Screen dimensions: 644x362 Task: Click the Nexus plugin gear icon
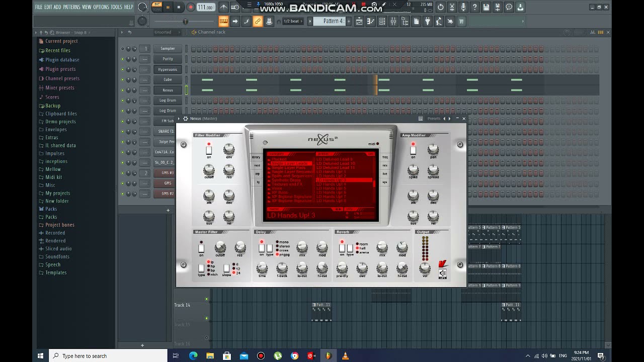coord(185,119)
